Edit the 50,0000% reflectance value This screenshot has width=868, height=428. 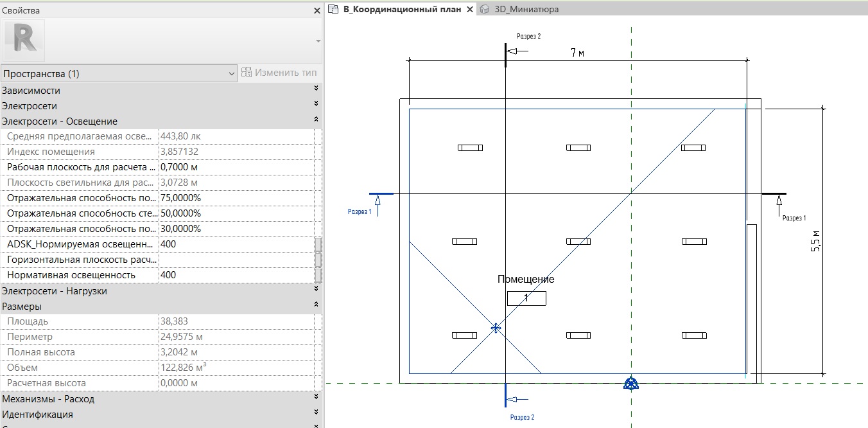[x=236, y=213]
